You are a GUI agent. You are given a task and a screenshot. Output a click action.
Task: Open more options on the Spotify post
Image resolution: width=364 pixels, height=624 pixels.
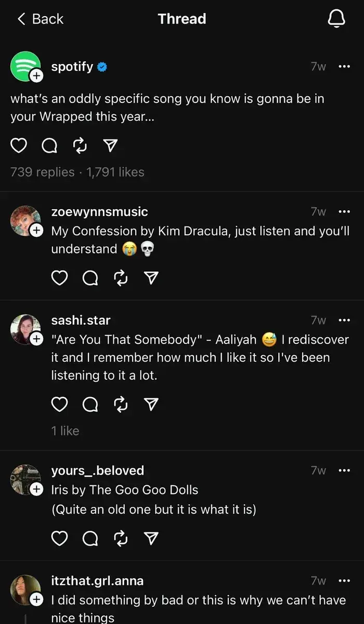[344, 67]
